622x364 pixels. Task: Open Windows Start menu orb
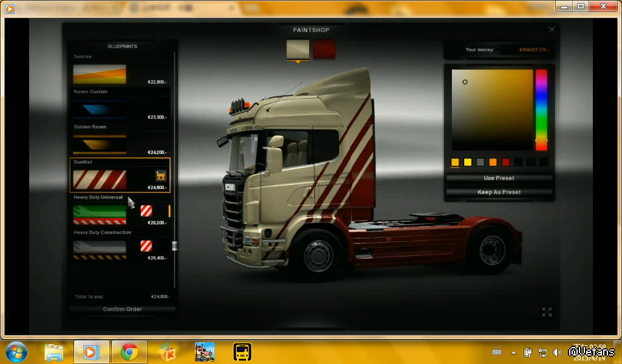(16, 352)
